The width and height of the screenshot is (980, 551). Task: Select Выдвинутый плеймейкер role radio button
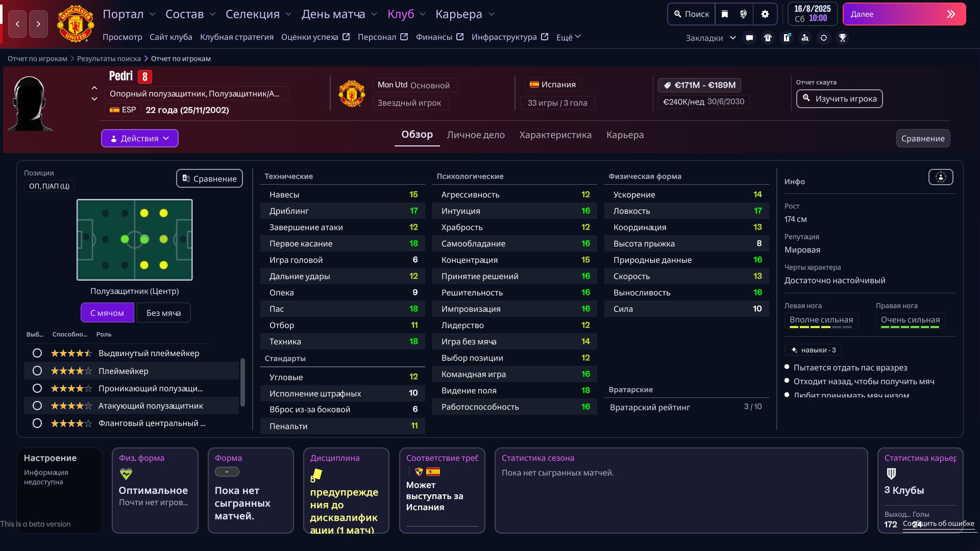click(37, 353)
